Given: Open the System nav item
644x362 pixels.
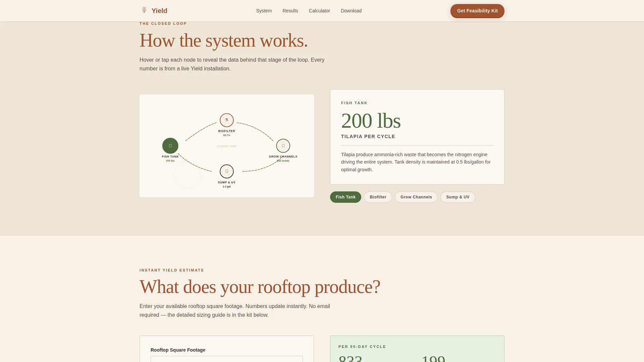Looking at the screenshot, I should pos(264,11).
